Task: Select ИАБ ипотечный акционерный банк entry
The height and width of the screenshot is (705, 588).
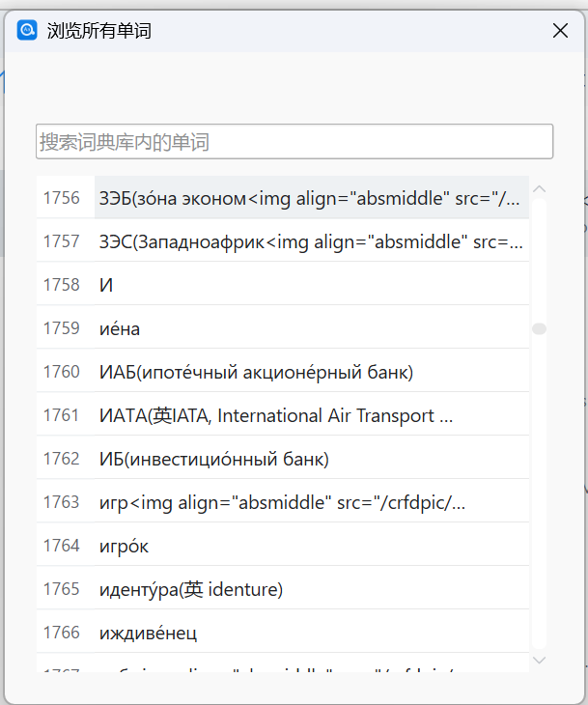Action: click(312, 372)
